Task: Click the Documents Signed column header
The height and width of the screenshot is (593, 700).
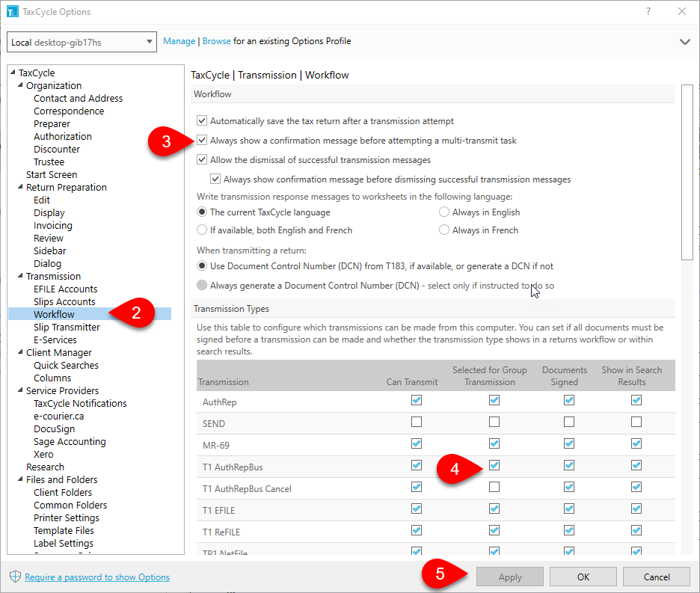Action: 565,375
